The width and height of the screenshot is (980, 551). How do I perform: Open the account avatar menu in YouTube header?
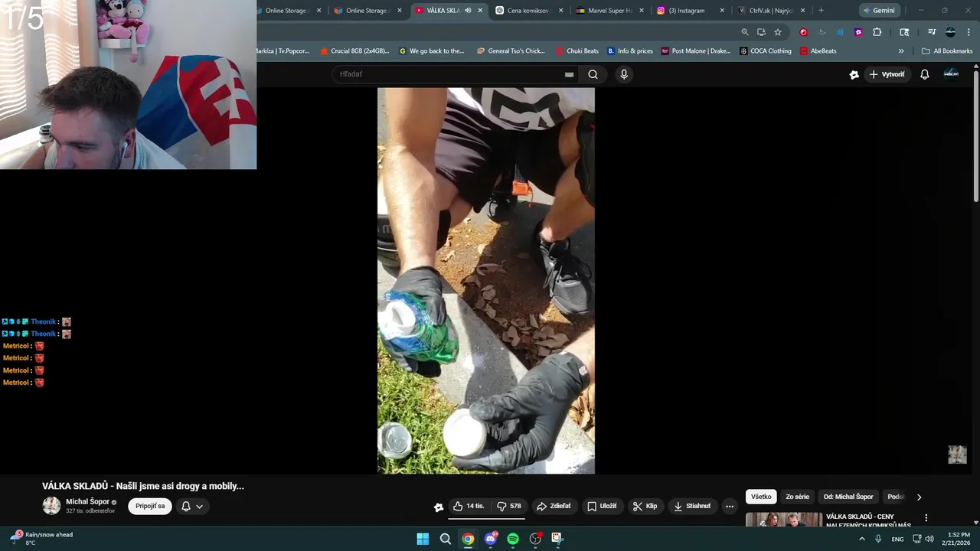[x=951, y=73]
